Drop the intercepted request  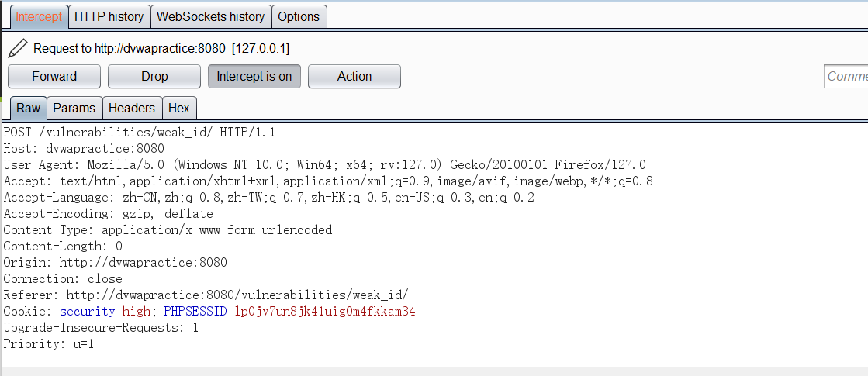pos(154,76)
